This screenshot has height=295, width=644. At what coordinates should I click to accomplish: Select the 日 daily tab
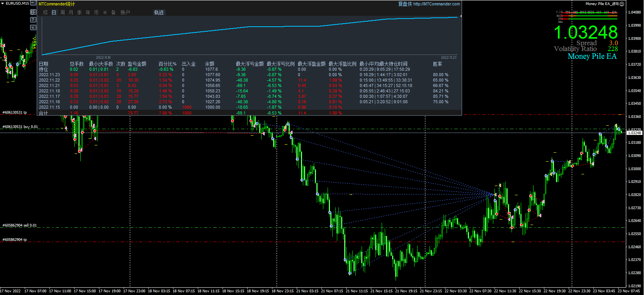pyautogui.click(x=54, y=12)
